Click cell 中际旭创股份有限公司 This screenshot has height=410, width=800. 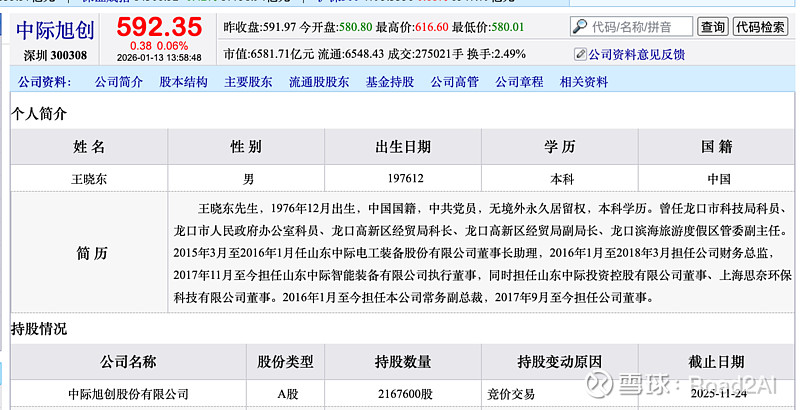tap(129, 394)
